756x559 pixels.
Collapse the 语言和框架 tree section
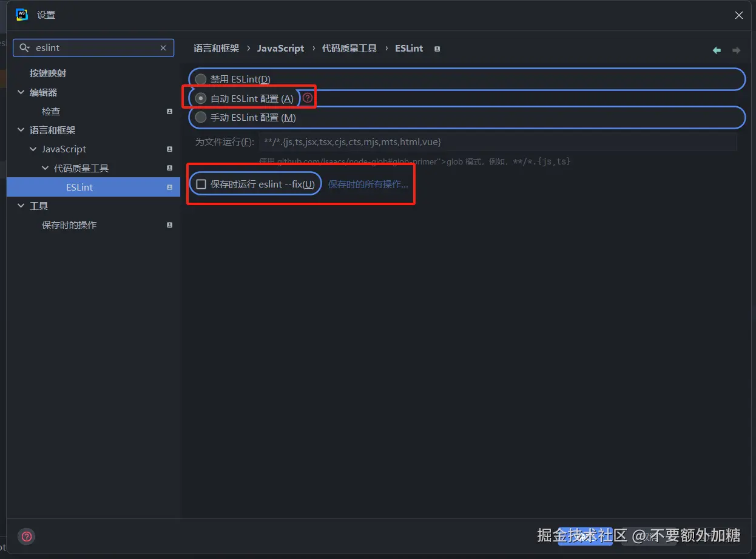[x=22, y=130]
